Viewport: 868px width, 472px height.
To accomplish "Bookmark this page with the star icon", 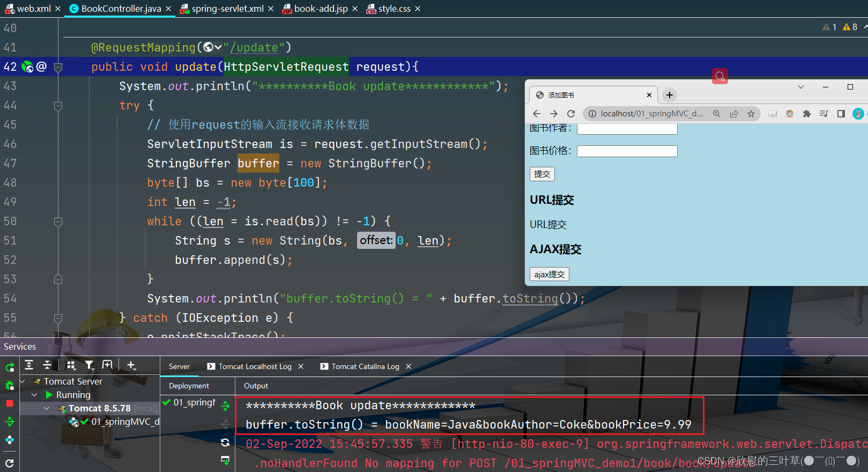I will tap(751, 114).
